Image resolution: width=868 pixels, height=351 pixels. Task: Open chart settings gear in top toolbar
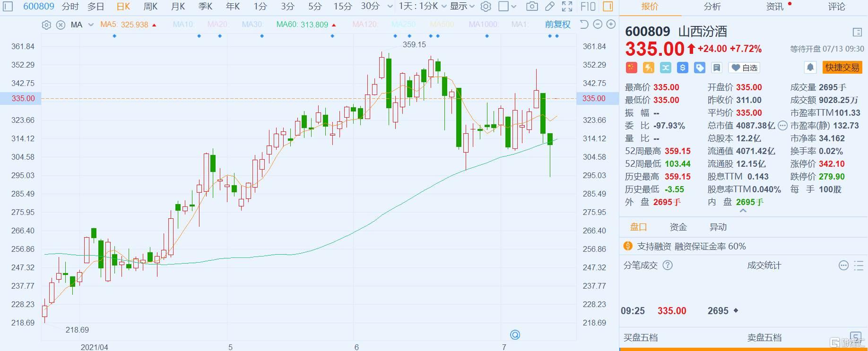[x=486, y=7]
